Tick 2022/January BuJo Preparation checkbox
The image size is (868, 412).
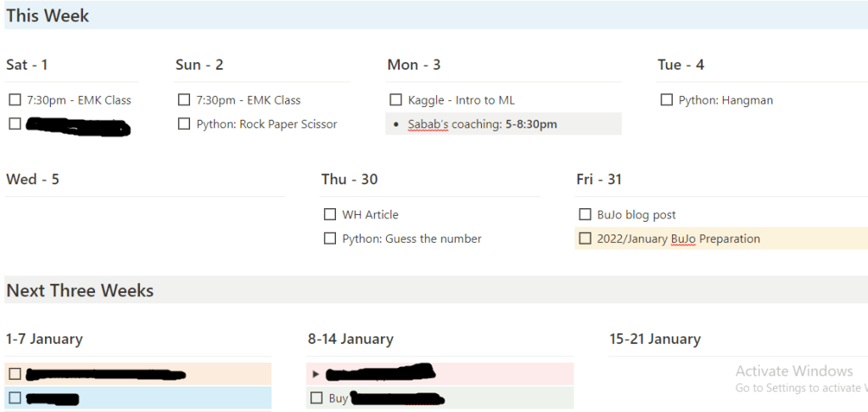coord(585,239)
